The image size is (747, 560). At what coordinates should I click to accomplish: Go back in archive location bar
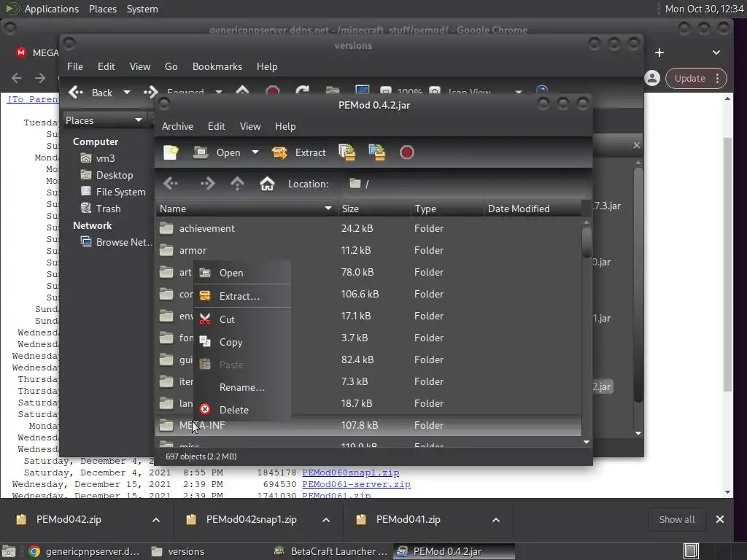coord(171,183)
